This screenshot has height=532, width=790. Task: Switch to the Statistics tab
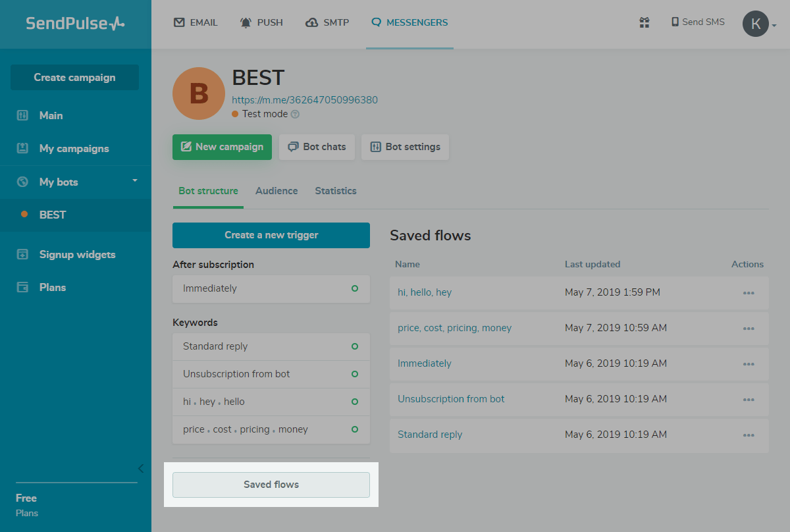click(x=336, y=191)
